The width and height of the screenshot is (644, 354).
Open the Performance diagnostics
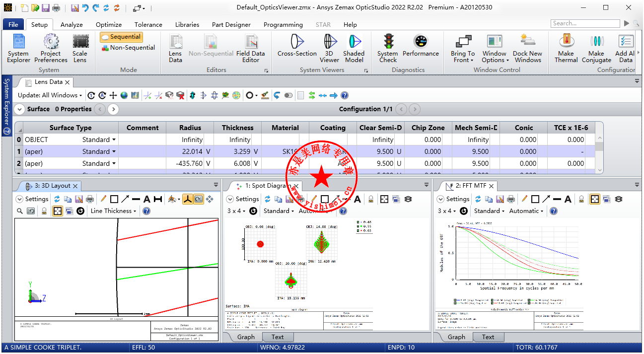(421, 46)
